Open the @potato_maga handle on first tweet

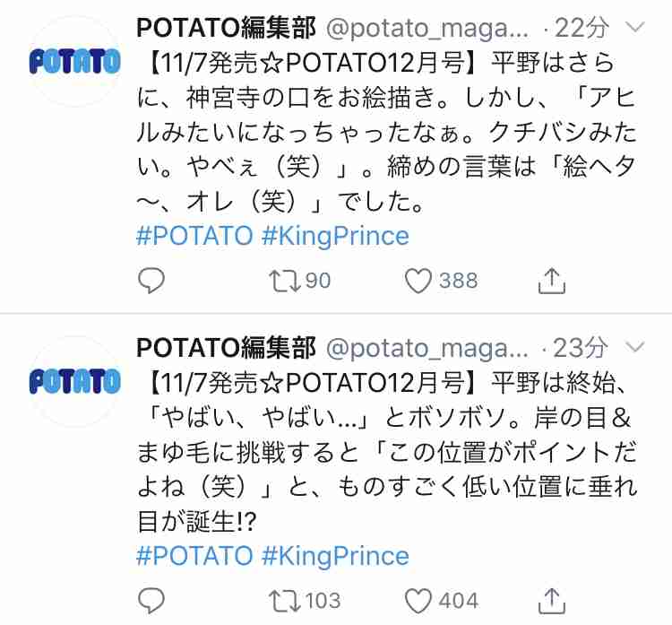pos(427,29)
